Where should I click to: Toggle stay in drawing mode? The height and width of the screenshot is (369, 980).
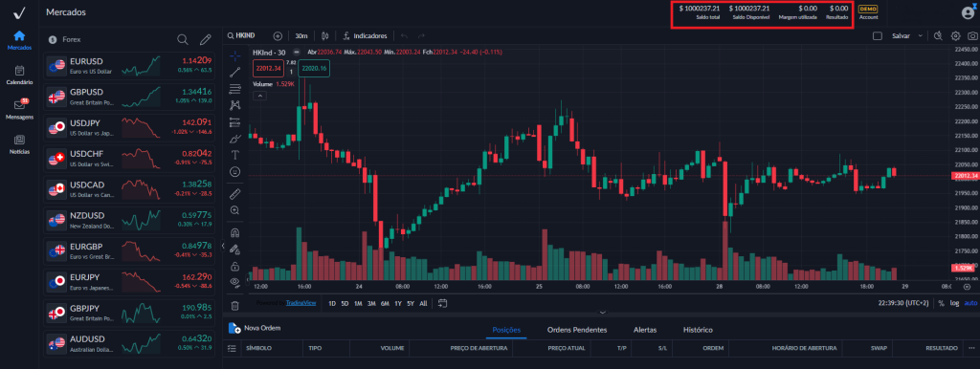click(x=235, y=250)
